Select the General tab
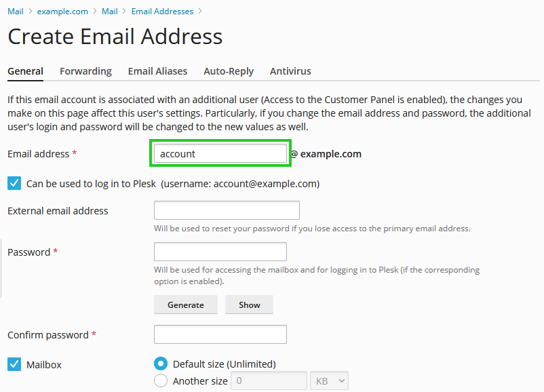This screenshot has height=392, width=544. (25, 71)
